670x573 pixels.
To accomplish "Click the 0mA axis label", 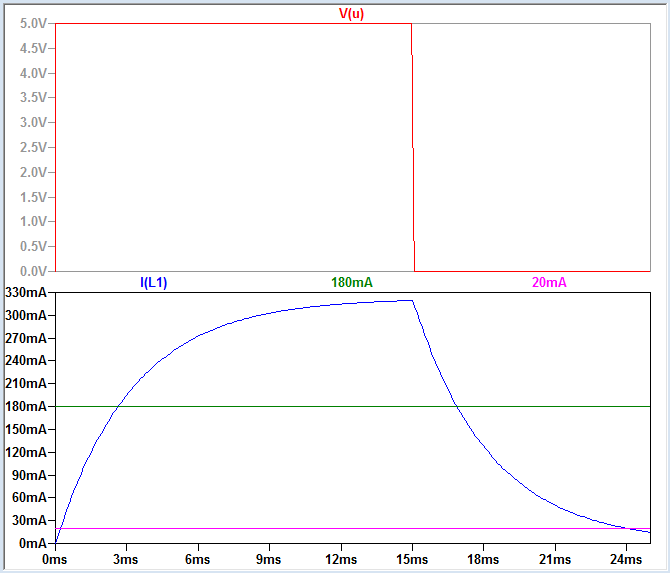I will click(32, 543).
